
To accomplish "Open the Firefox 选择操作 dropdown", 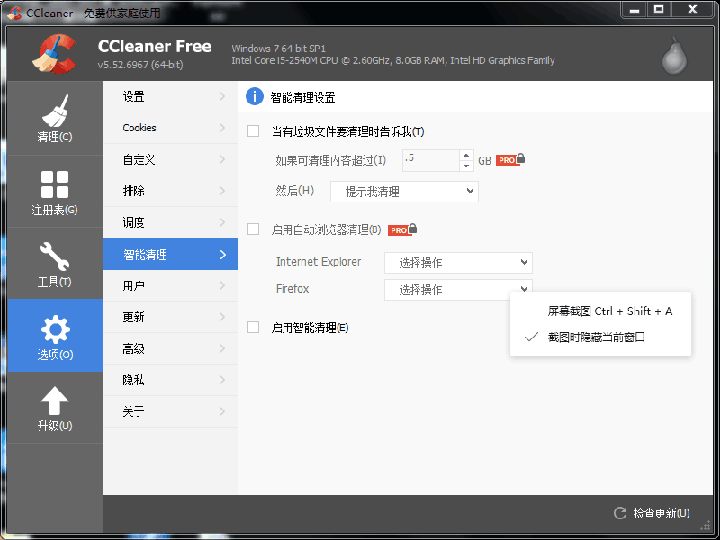I will (458, 290).
